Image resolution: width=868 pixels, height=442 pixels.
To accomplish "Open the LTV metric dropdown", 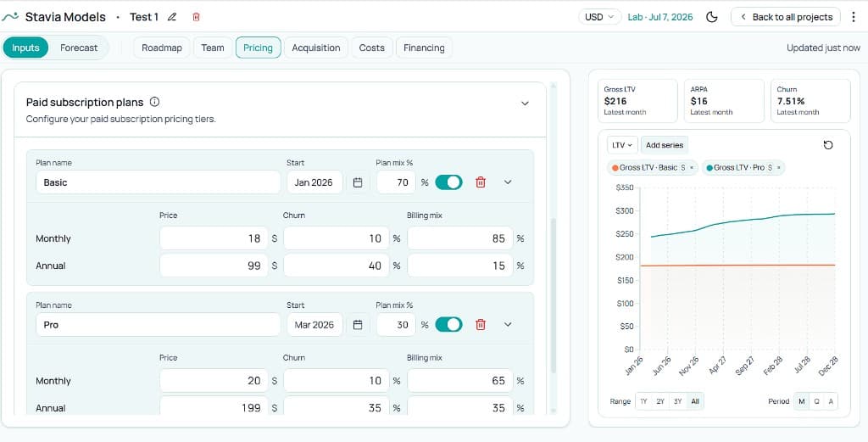I will [x=623, y=145].
